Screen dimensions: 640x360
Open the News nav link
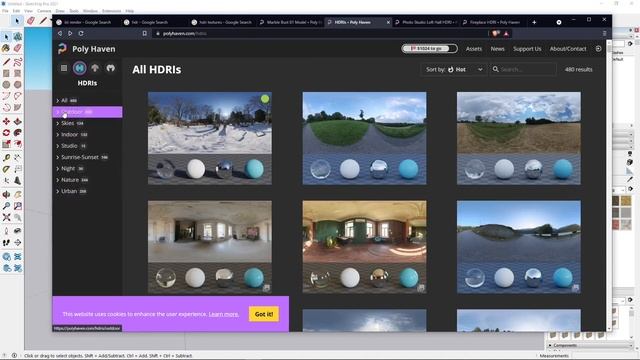click(498, 49)
